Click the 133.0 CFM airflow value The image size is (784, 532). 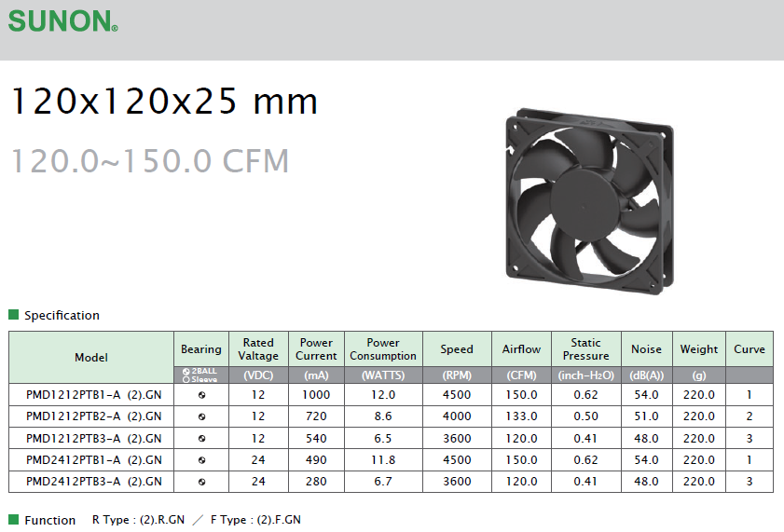click(x=521, y=416)
